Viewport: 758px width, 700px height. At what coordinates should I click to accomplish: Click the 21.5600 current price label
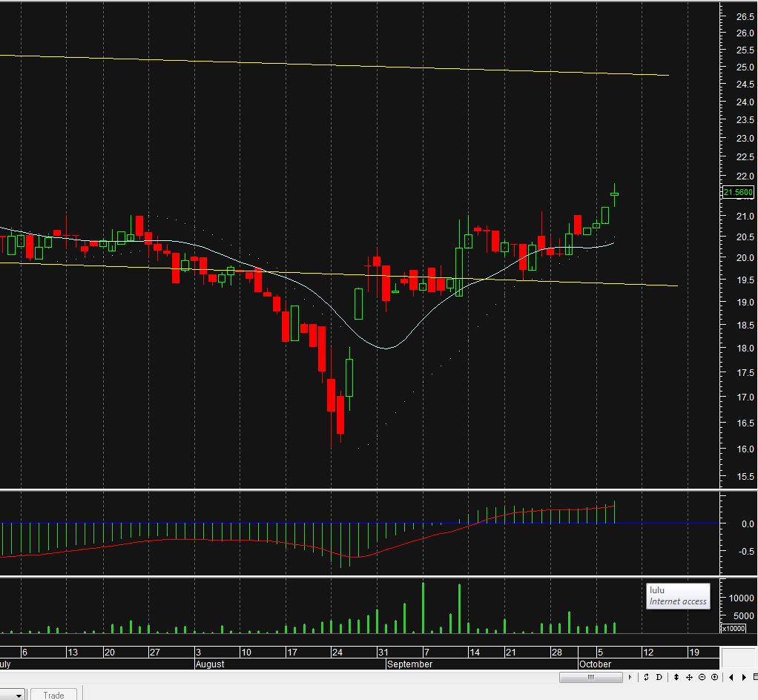[738, 192]
